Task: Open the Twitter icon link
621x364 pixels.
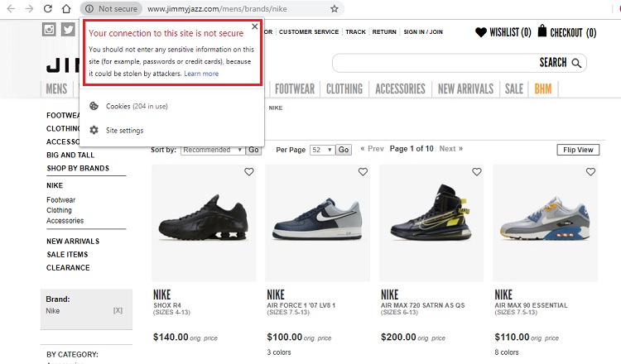Action: (68, 31)
